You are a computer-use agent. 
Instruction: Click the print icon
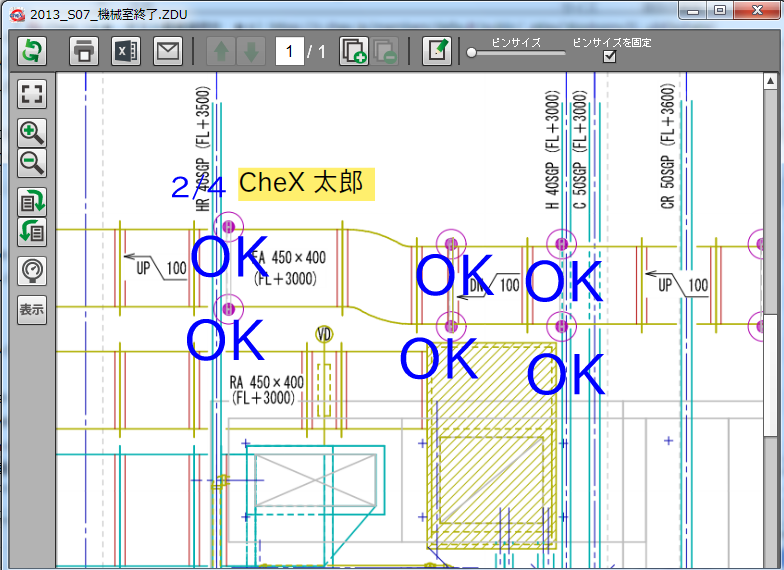(x=84, y=51)
